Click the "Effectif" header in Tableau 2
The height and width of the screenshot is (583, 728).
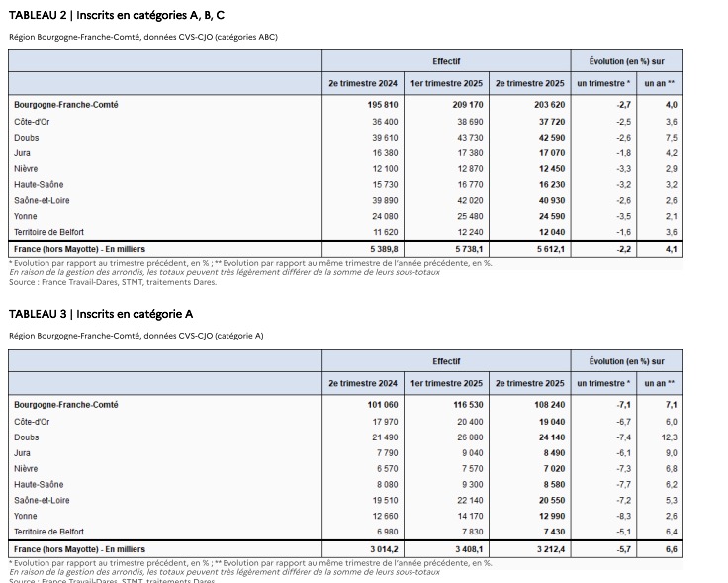(x=446, y=61)
